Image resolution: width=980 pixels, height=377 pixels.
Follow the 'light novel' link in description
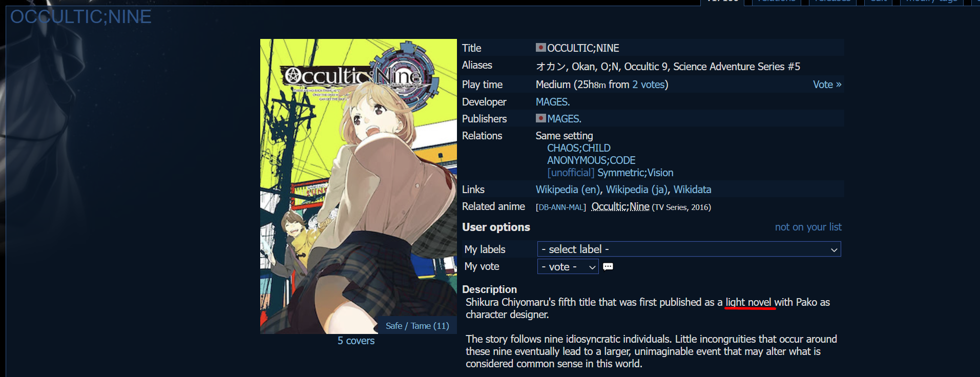pyautogui.click(x=748, y=302)
